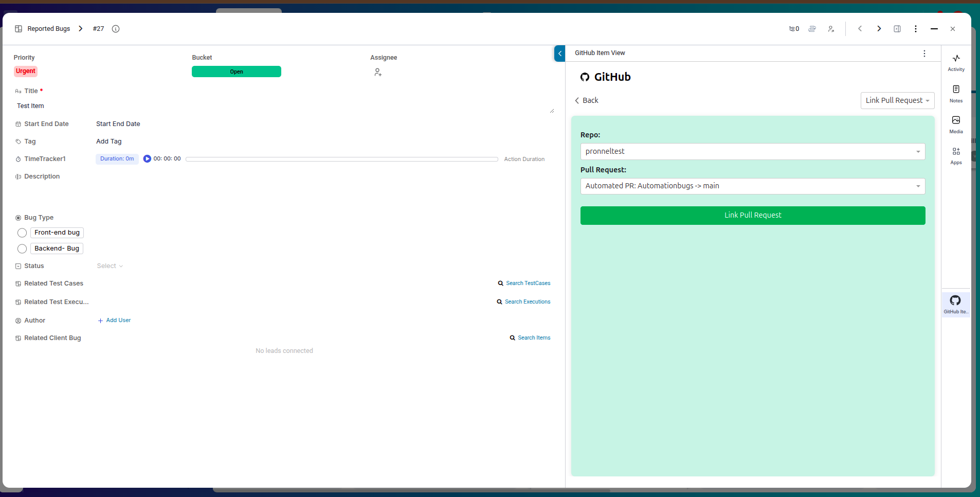
Task: Go to next item with right chevron
Action: [879, 29]
